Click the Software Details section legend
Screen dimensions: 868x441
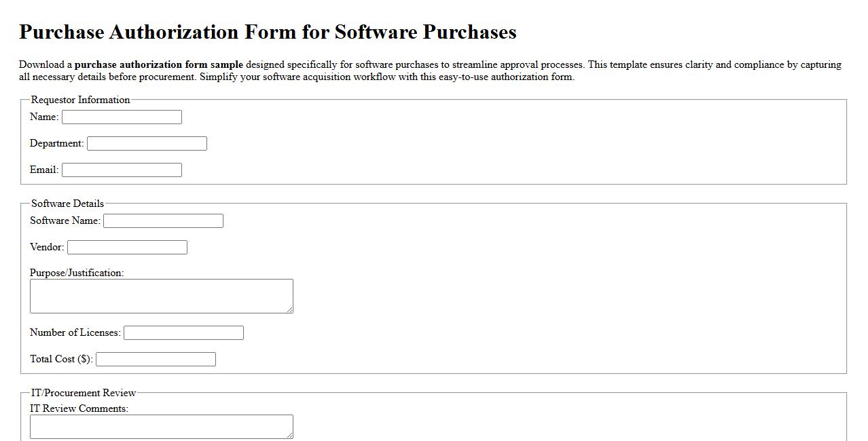click(x=66, y=204)
